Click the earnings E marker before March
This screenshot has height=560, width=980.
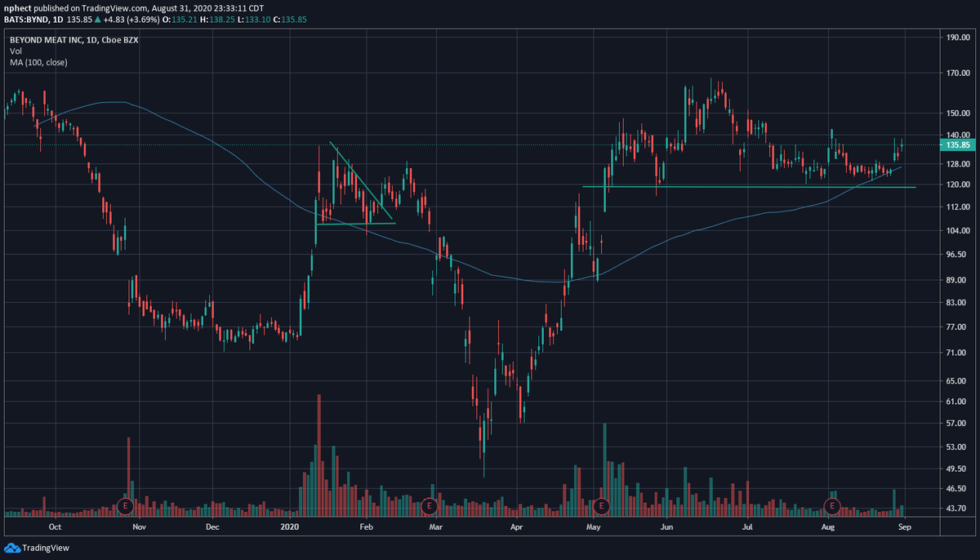[x=429, y=506]
